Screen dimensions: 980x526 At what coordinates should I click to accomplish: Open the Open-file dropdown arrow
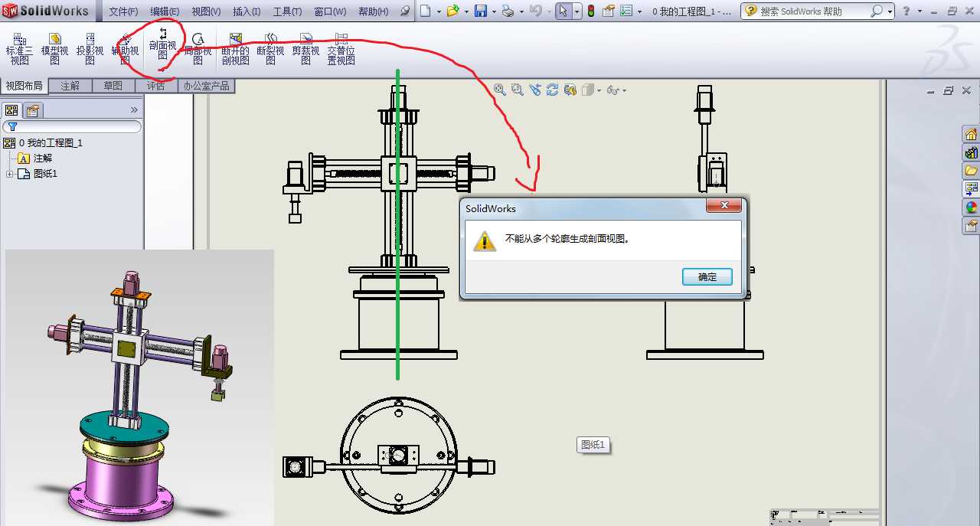pos(465,11)
